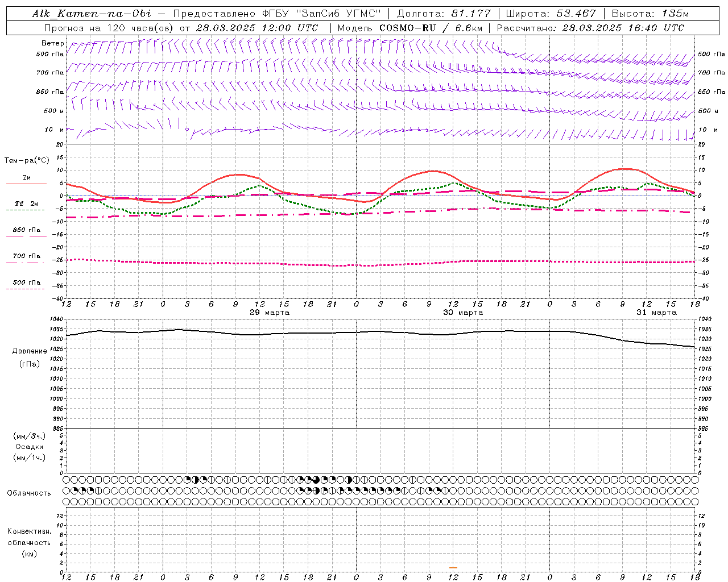
Task: Click the '31 марта' date label
Action: tap(656, 313)
